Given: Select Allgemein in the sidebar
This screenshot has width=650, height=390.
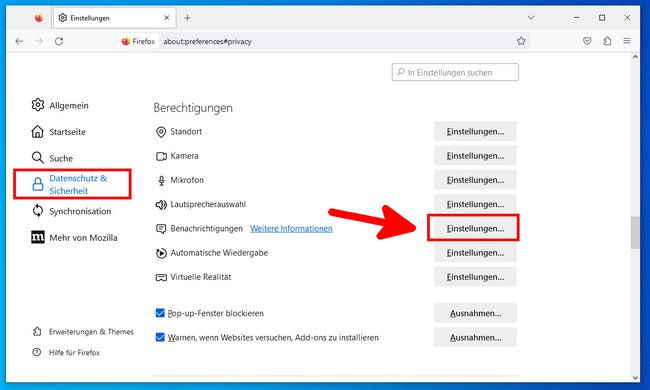Looking at the screenshot, I should (60, 105).
